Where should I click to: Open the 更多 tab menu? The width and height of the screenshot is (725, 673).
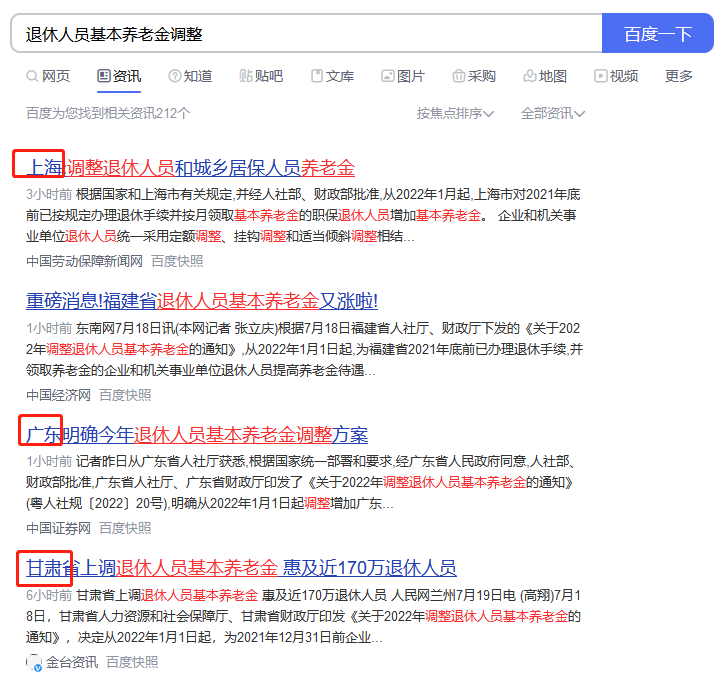pyautogui.click(x=679, y=76)
